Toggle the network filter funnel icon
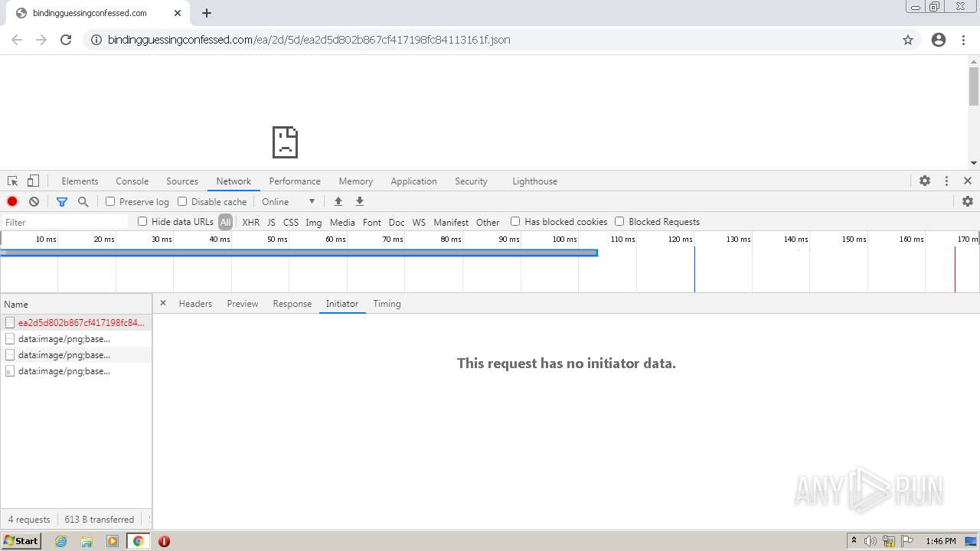The width and height of the screenshot is (980, 551). click(x=62, y=201)
